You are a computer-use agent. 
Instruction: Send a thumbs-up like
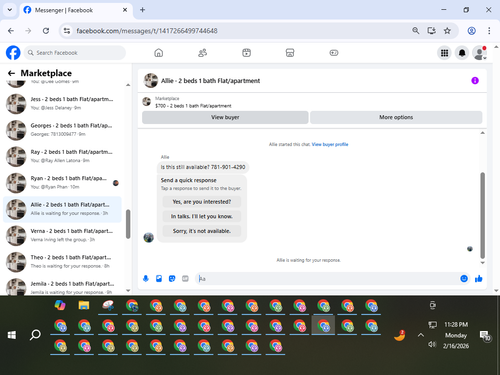click(479, 279)
